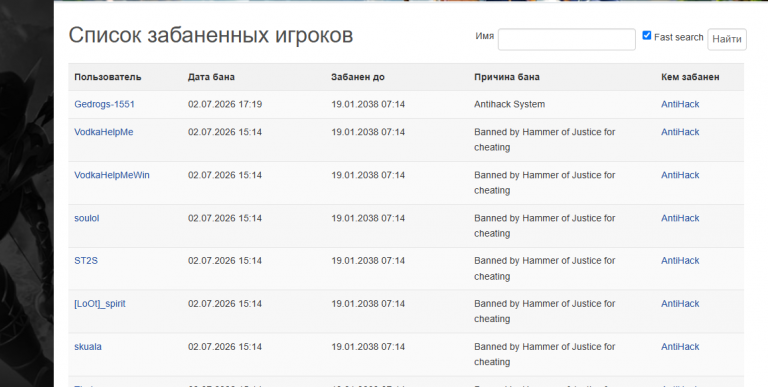Open user ST2S profile link
Viewport: 768px width, 387px height.
click(86, 261)
